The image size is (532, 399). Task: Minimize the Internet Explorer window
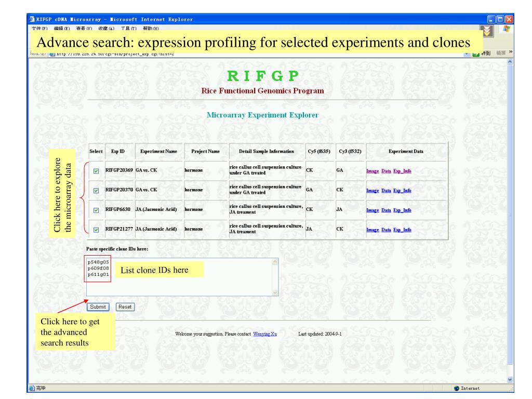491,19
